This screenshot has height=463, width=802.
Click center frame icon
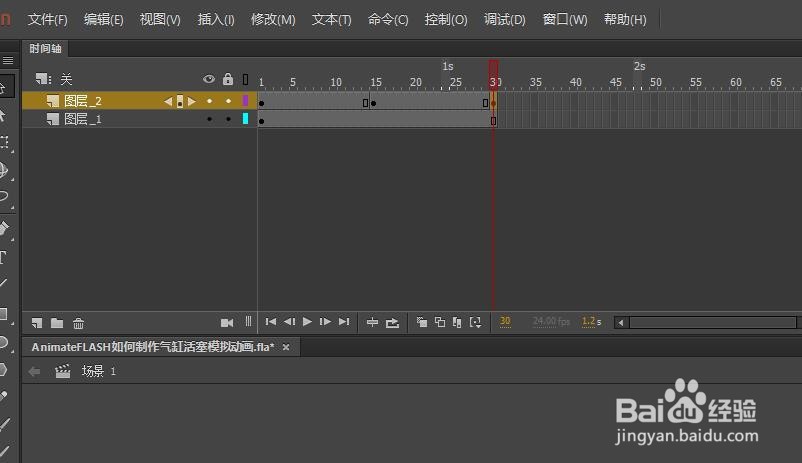[372, 322]
